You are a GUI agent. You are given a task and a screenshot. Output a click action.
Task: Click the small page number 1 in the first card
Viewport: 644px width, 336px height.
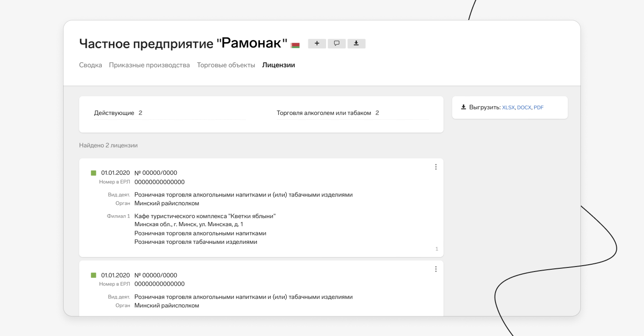click(437, 249)
